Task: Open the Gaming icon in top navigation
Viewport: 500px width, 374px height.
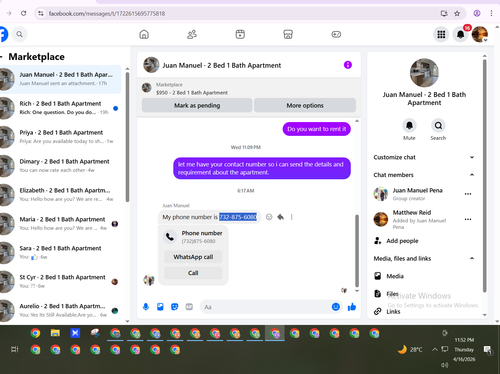Action: [x=336, y=34]
